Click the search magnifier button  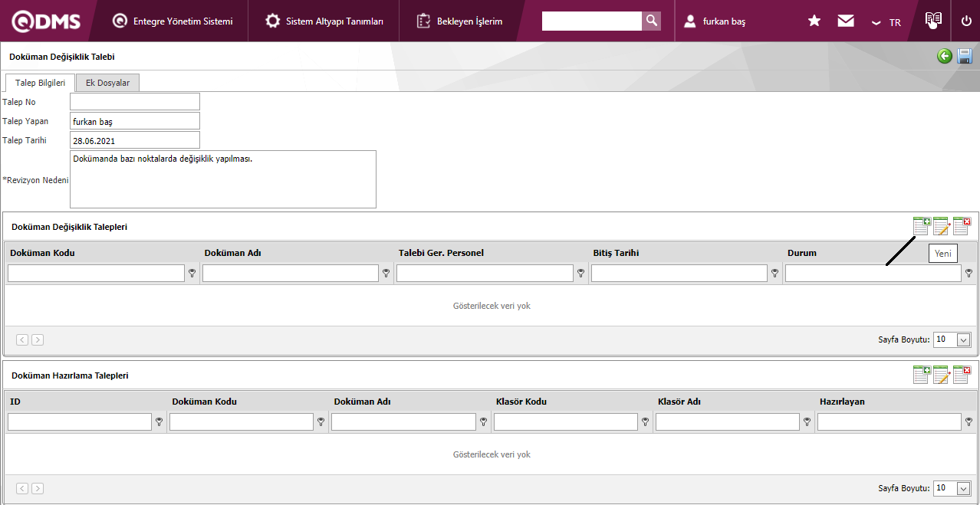[651, 21]
